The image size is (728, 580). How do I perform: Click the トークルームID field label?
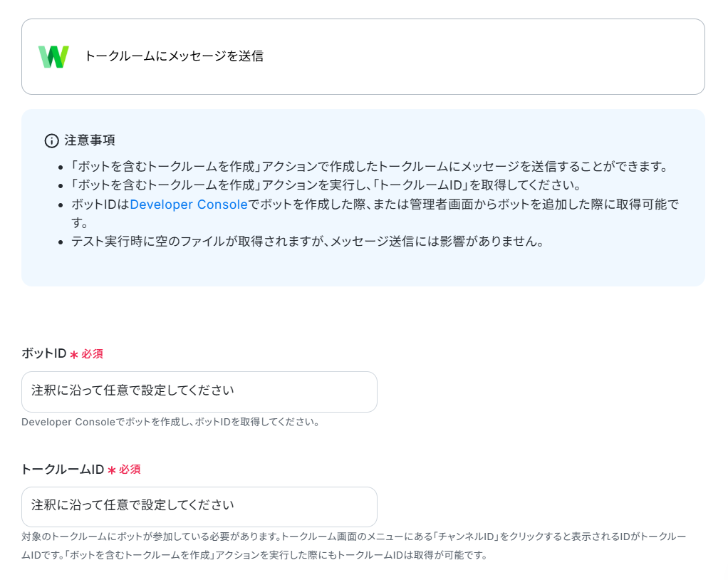coord(63,470)
